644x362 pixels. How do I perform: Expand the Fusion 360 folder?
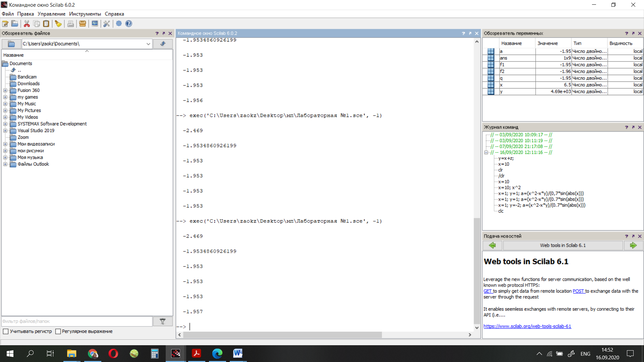tap(5, 90)
